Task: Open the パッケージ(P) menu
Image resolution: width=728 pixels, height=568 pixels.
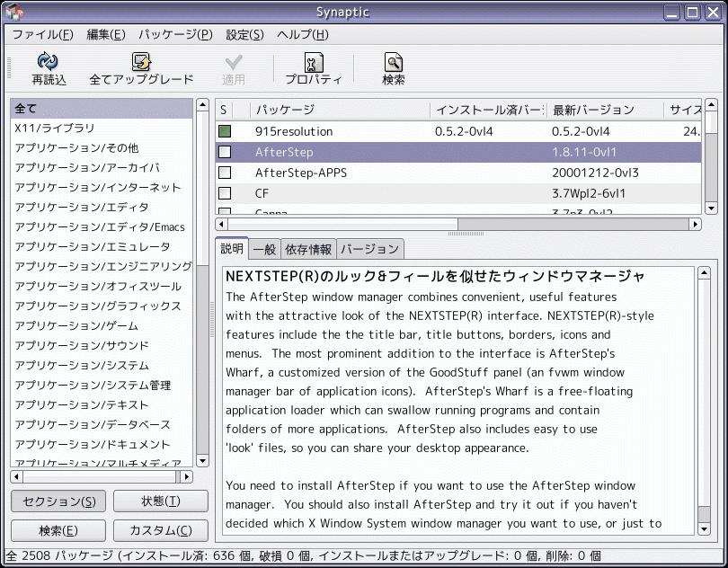Action: (x=175, y=34)
